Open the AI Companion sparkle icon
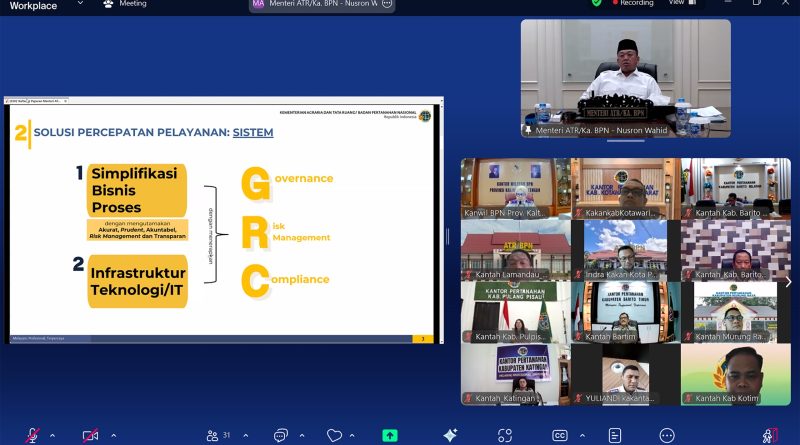 tap(451, 435)
